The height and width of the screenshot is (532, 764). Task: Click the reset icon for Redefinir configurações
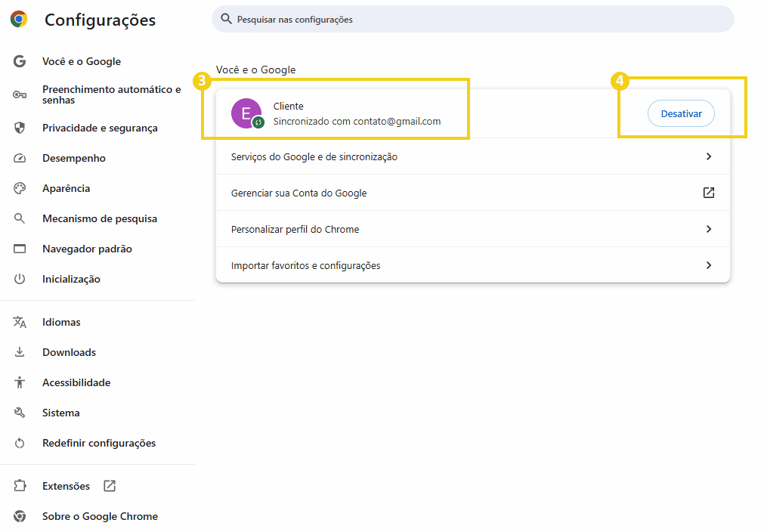coord(20,444)
